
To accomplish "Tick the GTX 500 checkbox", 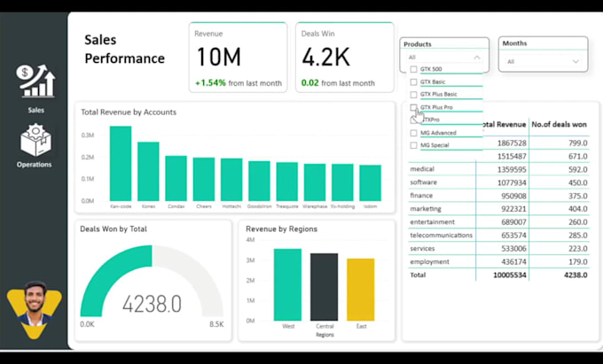I will click(x=413, y=69).
